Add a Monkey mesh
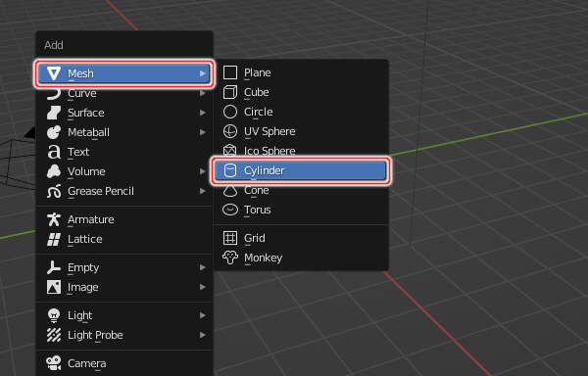588x376 pixels. click(x=301, y=258)
